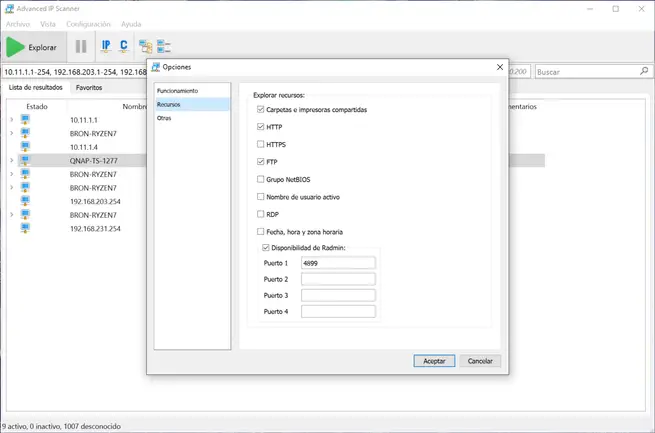This screenshot has width=655, height=433.
Task: Switch to the Favoritos tab
Action: [89, 87]
